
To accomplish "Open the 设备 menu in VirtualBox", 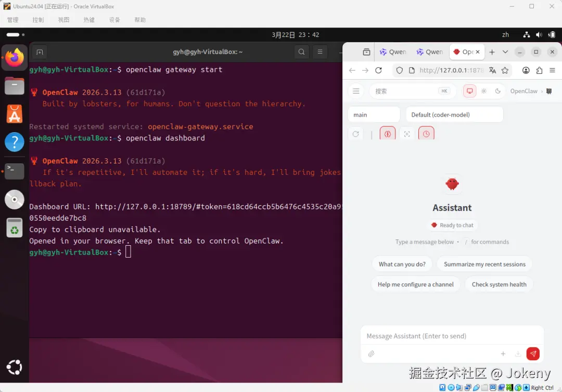I will [x=114, y=20].
